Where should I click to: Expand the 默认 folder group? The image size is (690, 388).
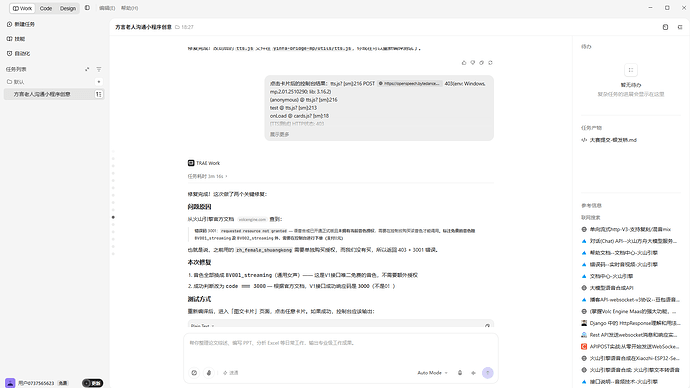[16, 82]
